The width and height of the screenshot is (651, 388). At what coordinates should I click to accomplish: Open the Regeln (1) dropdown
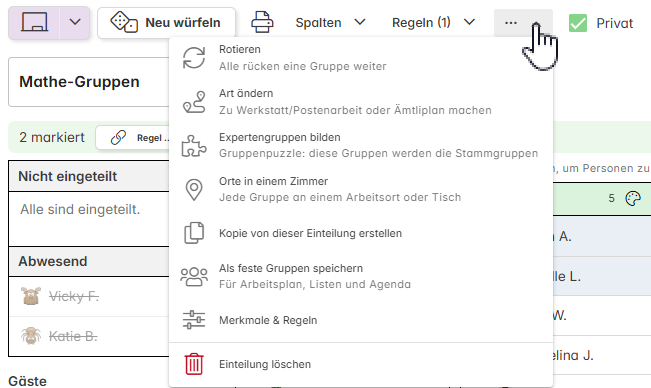coord(433,22)
